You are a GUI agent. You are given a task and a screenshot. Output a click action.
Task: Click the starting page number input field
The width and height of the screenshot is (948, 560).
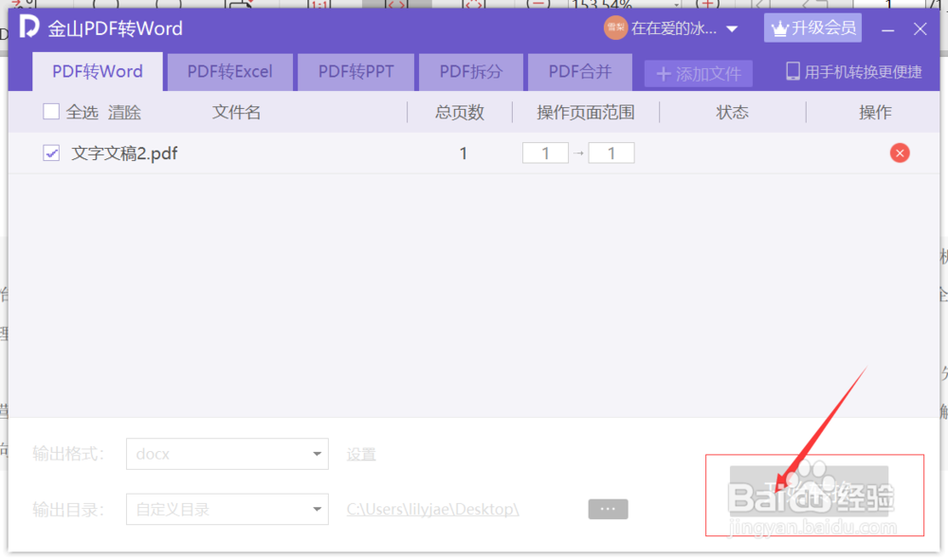pyautogui.click(x=545, y=152)
